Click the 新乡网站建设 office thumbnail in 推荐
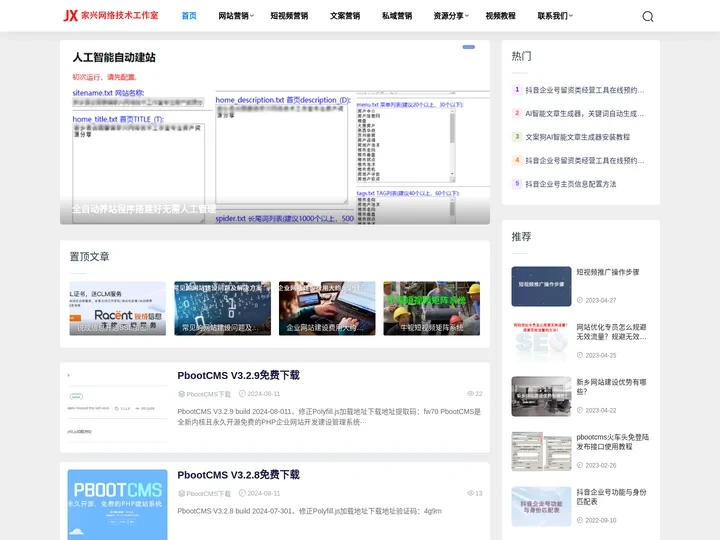 (541, 396)
